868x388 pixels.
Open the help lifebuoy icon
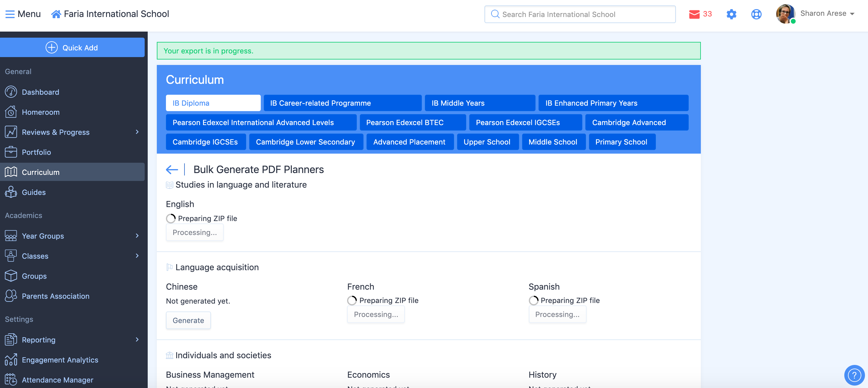pos(756,14)
